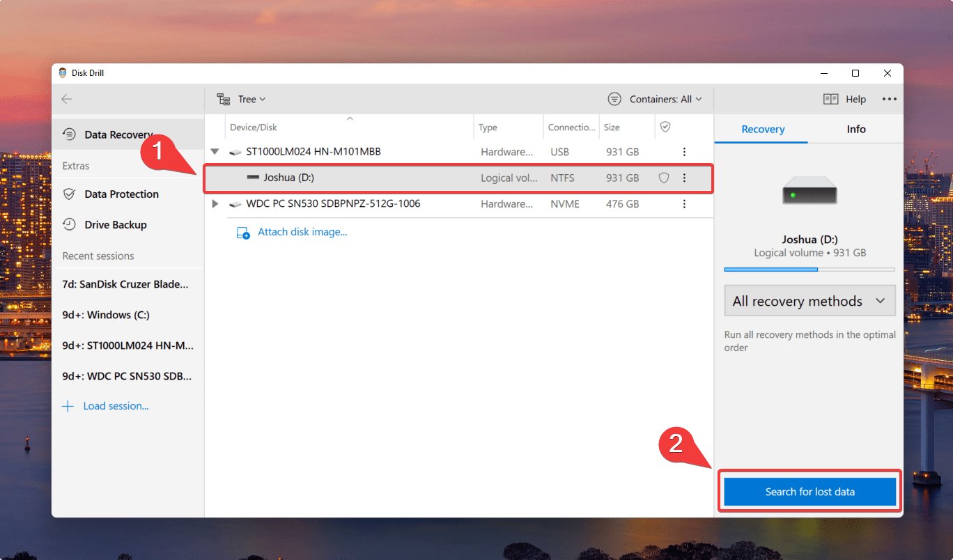The width and height of the screenshot is (953, 560).
Task: Select ST1000LM024 HN-M101MBB disk row
Action: (458, 152)
